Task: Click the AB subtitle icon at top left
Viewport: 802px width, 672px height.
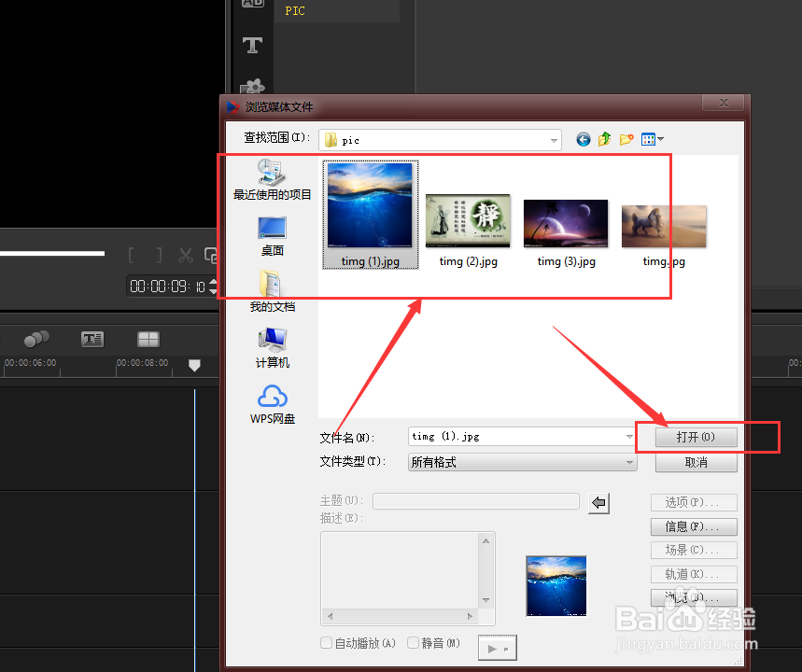Action: 251,3
